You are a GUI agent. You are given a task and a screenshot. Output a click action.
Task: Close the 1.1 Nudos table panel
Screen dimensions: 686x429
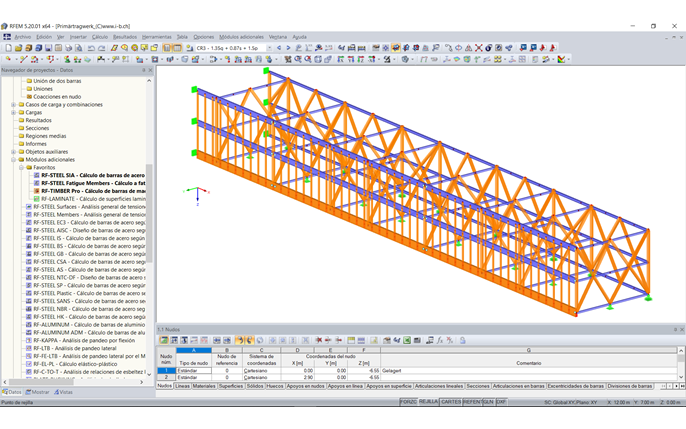(x=682, y=329)
